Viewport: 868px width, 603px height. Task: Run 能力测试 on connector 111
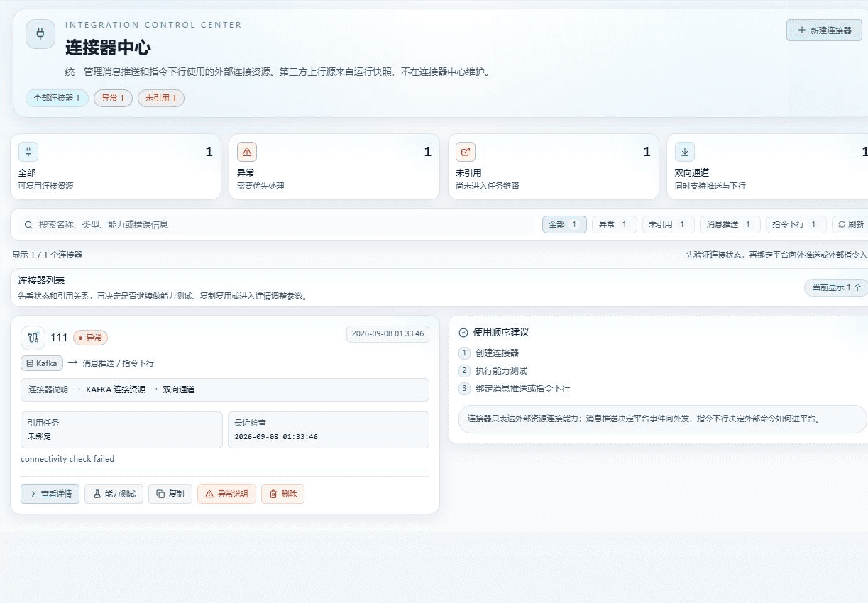click(114, 494)
